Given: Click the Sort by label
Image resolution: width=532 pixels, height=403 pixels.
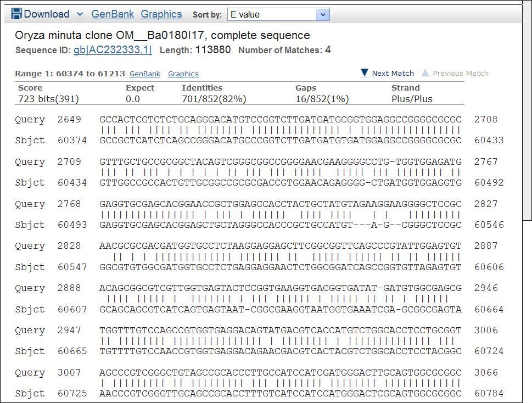Looking at the screenshot, I should click(207, 15).
